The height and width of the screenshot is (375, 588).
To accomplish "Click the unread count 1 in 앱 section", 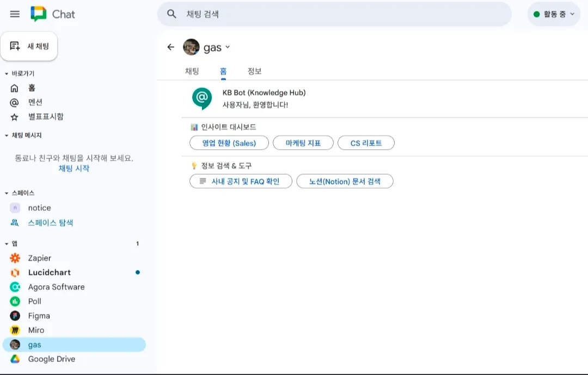I will (138, 244).
